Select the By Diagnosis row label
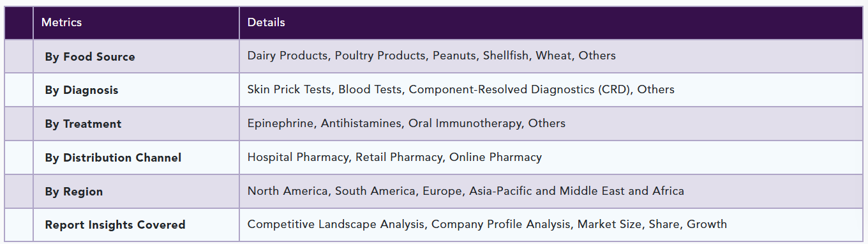This screenshot has height=244, width=868. click(x=82, y=91)
